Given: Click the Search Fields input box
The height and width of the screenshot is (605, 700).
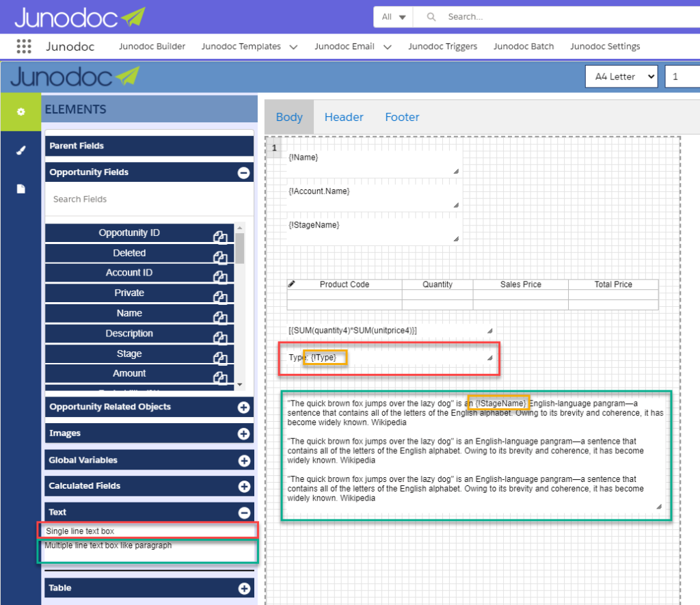Looking at the screenshot, I should tap(149, 199).
